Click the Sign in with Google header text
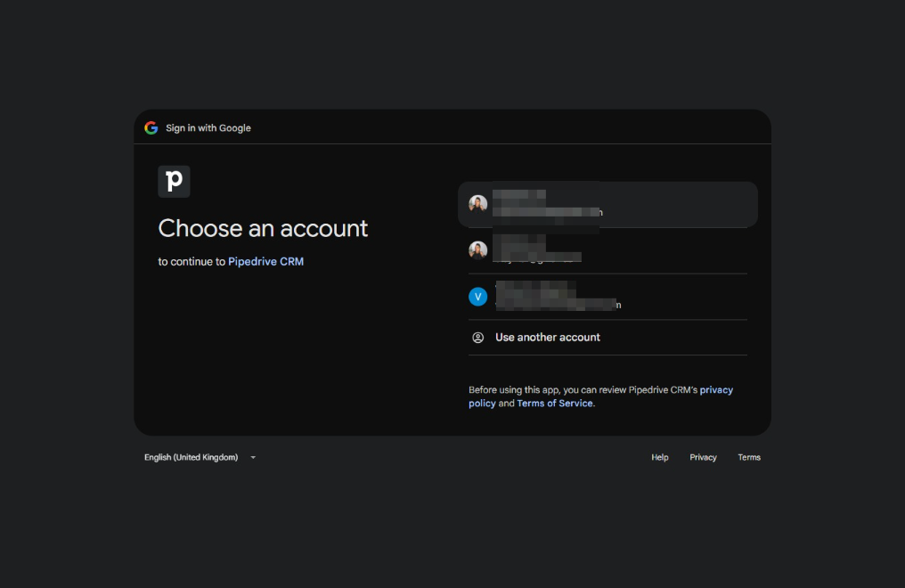Screen dimensions: 905x588 tap(208, 128)
